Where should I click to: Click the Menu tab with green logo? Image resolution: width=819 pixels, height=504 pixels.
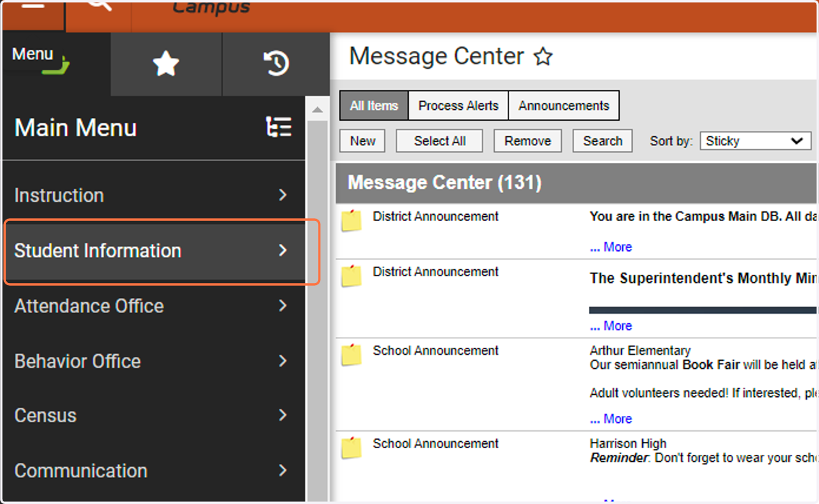[55, 64]
